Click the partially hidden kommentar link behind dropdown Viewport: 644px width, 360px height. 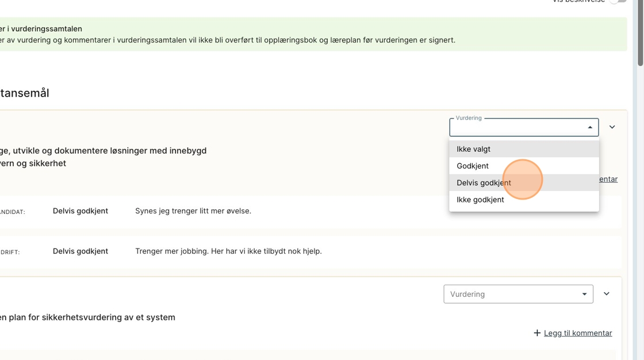click(x=608, y=179)
